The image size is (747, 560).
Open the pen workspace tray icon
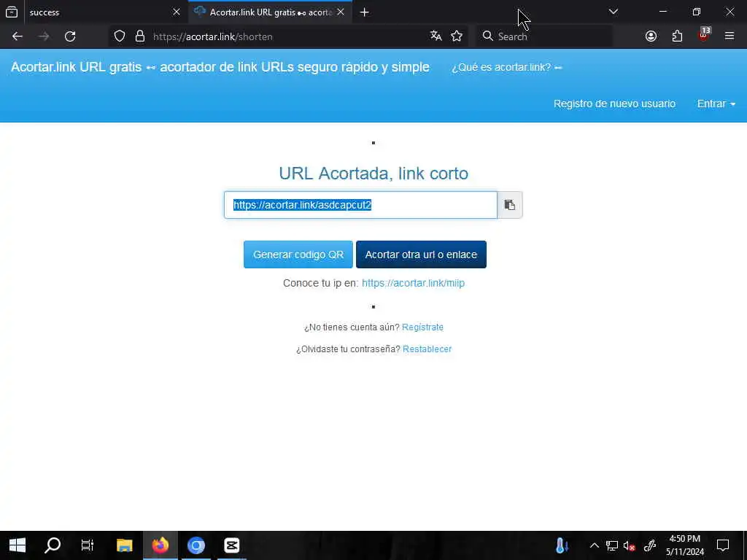coord(650,545)
